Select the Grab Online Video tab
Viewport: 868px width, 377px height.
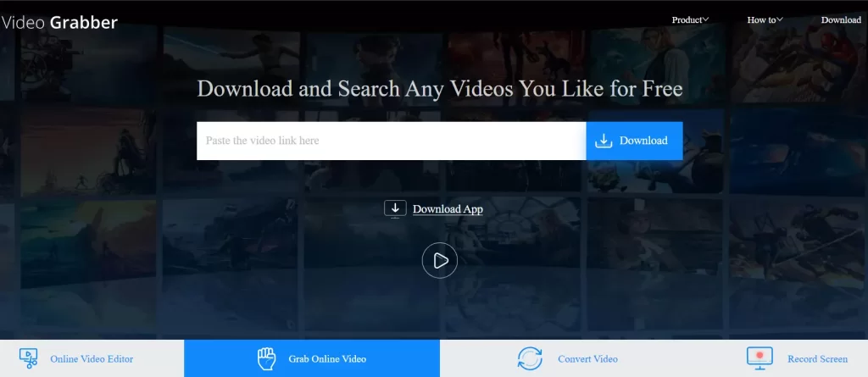[312, 358]
